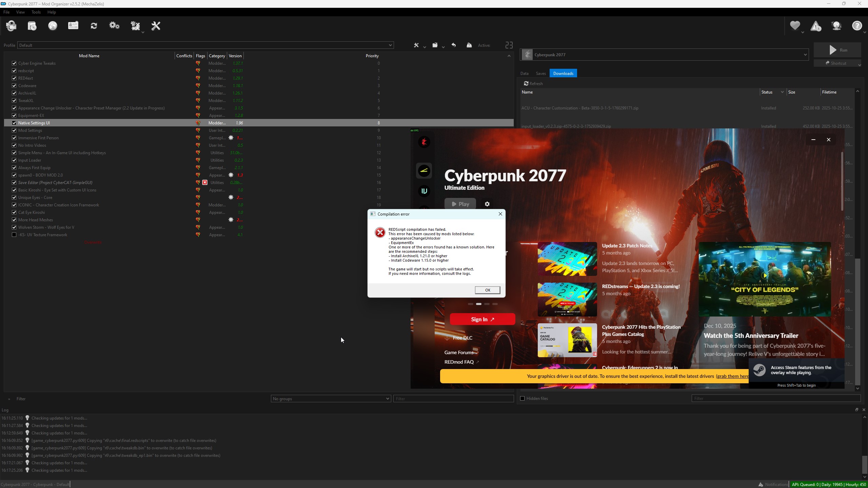Open the Cyberpunk 2077 executable dropdown
868x488 pixels.
click(x=664, y=55)
